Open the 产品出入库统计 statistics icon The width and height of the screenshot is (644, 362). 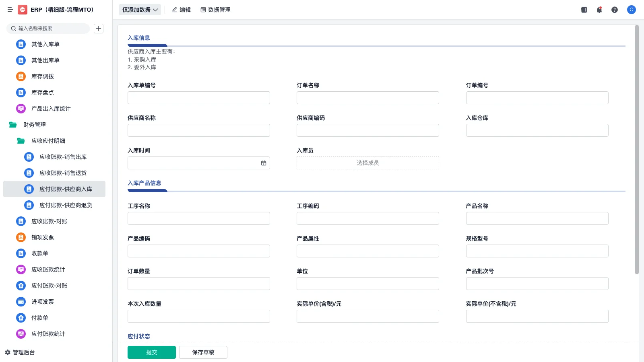tap(21, 109)
